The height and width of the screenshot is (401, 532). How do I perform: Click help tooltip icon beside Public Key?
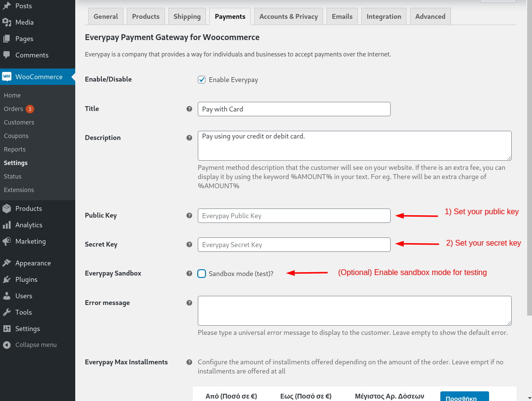coord(189,216)
